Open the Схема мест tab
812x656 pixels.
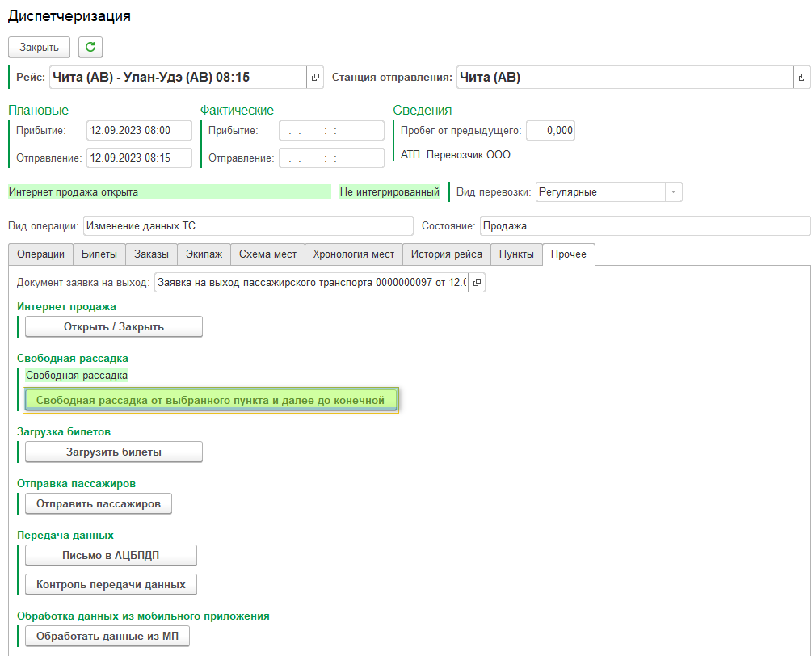coord(267,254)
